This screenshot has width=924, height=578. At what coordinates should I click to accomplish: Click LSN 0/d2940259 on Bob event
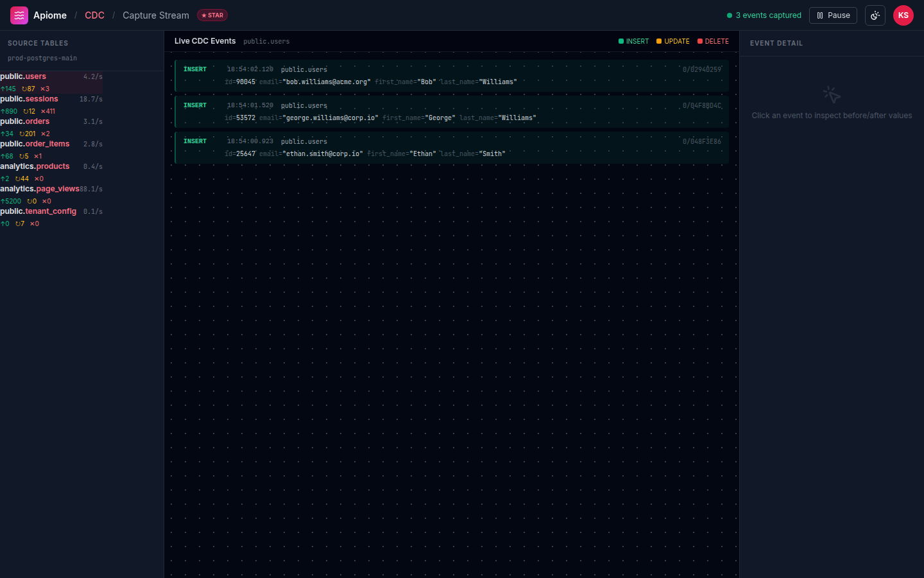point(702,69)
